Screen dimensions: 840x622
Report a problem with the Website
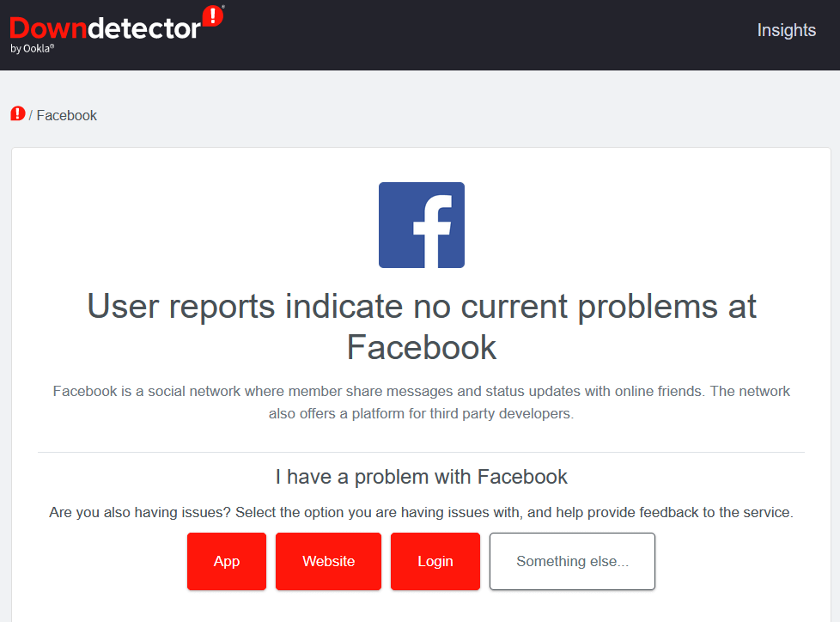coord(328,562)
